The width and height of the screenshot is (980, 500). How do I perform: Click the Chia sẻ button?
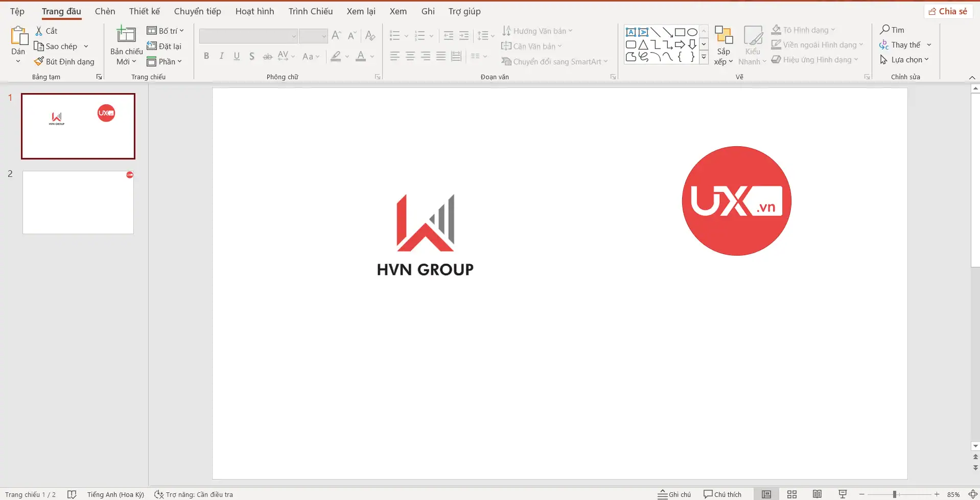(x=948, y=11)
